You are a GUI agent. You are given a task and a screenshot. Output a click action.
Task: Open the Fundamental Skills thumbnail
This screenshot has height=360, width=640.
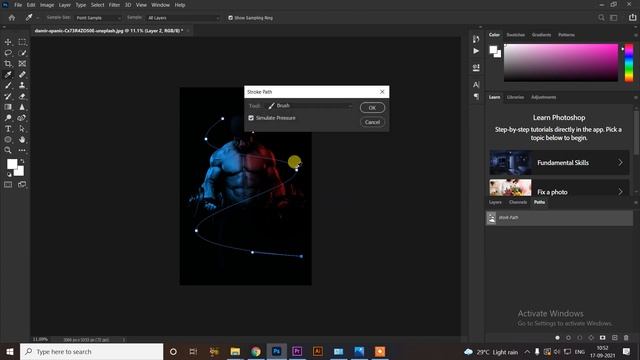(510, 162)
